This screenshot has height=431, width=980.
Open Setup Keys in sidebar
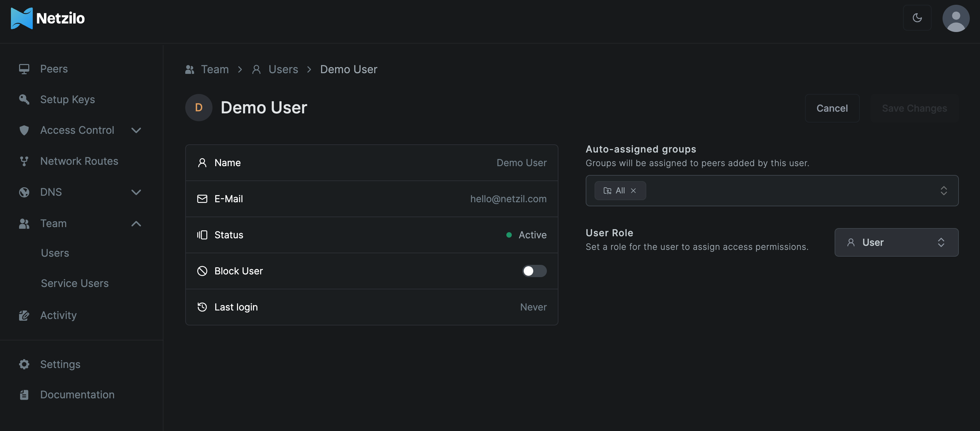click(67, 100)
